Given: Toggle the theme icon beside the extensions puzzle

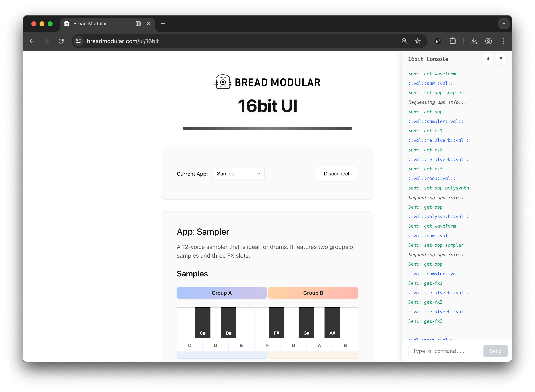Looking at the screenshot, I should point(438,41).
